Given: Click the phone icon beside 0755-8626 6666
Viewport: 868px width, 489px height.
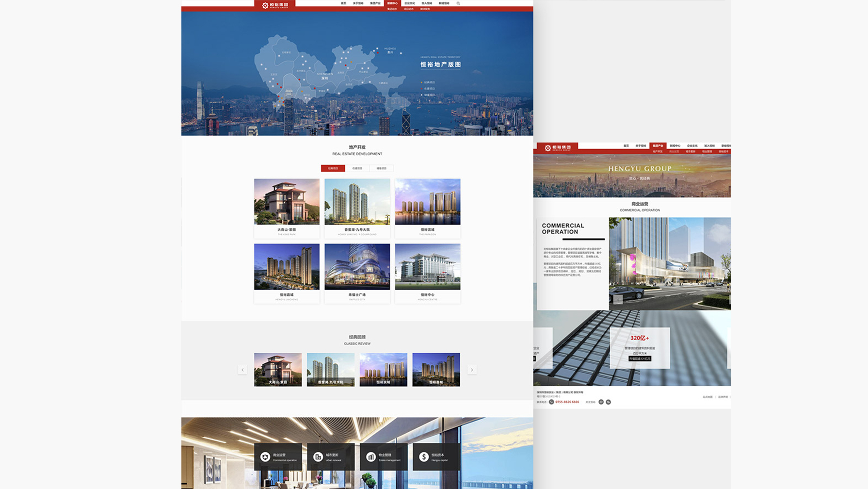Looking at the screenshot, I should tap(551, 402).
